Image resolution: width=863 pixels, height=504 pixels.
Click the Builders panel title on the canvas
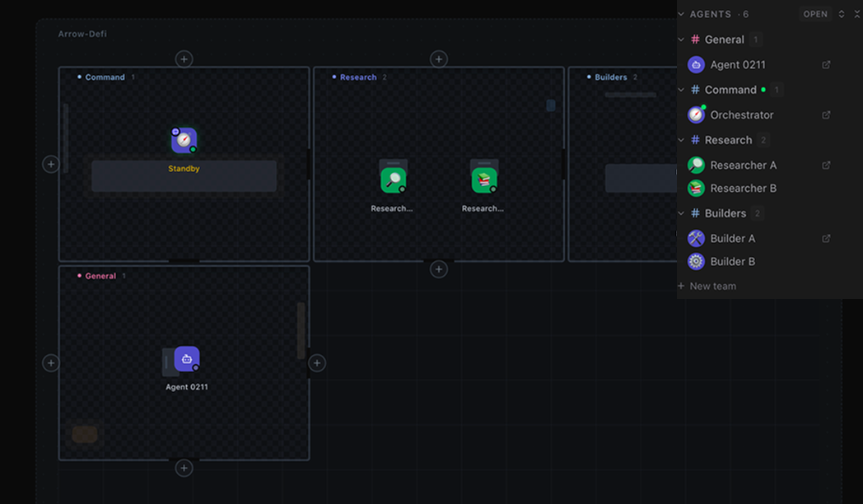point(611,77)
